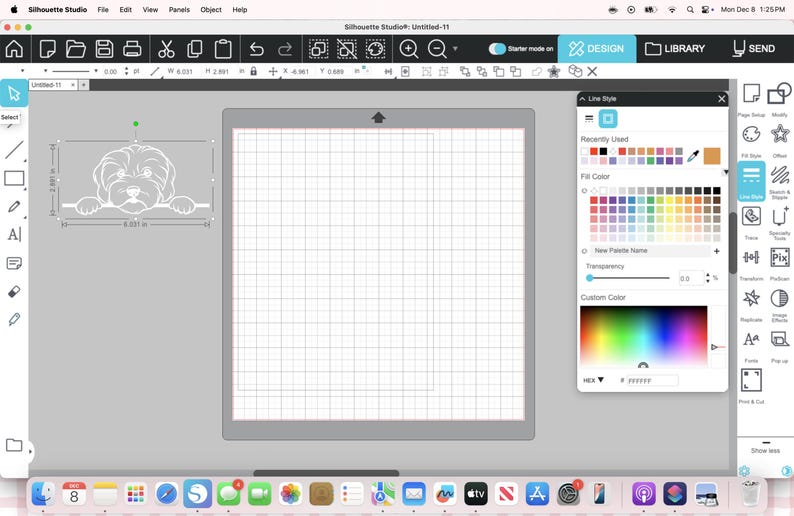Toggle the aspect ratio lock icon
The image size is (794, 516).
[x=254, y=71]
